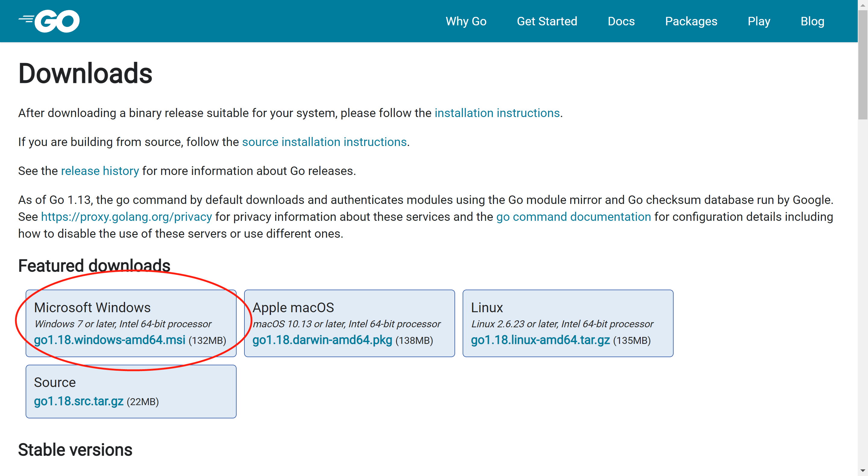868x476 pixels.
Task: Open the Packages page
Action: 691,21
